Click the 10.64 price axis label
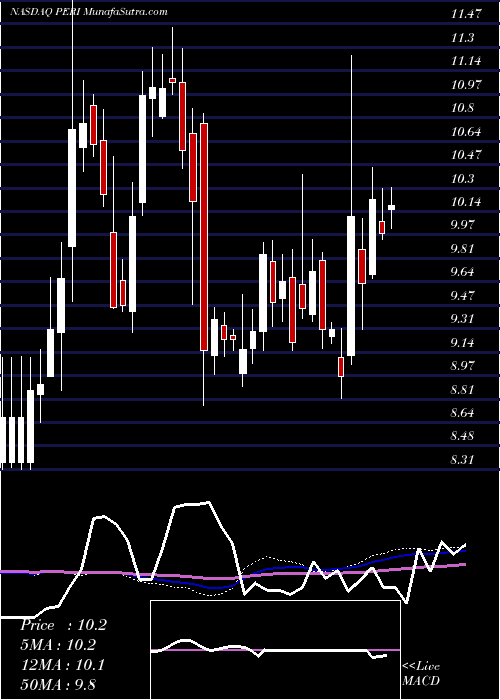Screen dimensions: 500x700 pyautogui.click(x=467, y=131)
